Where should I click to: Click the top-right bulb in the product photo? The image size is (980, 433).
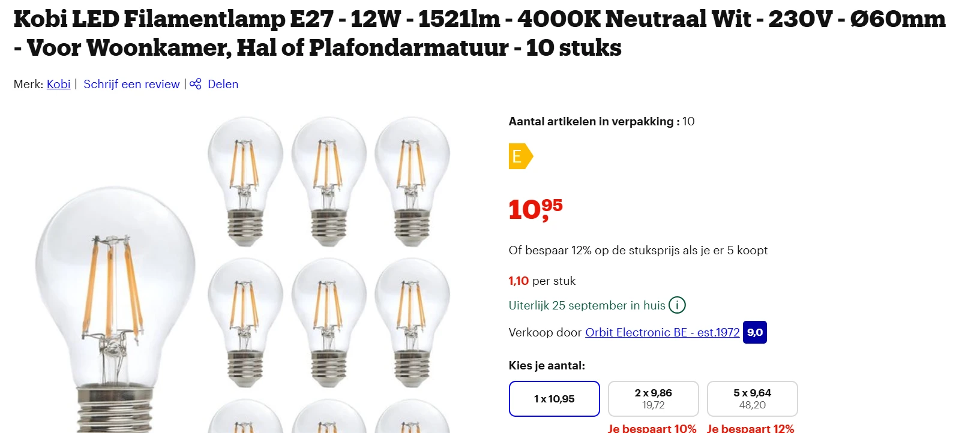[x=412, y=180]
